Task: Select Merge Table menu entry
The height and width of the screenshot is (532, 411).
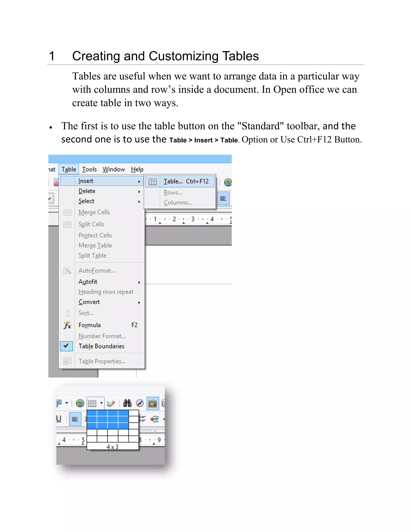Action: (x=95, y=245)
